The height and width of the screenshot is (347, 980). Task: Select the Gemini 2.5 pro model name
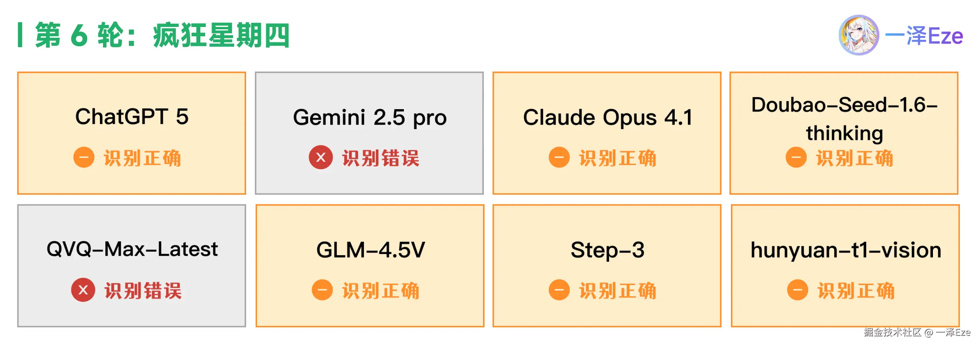point(370,117)
